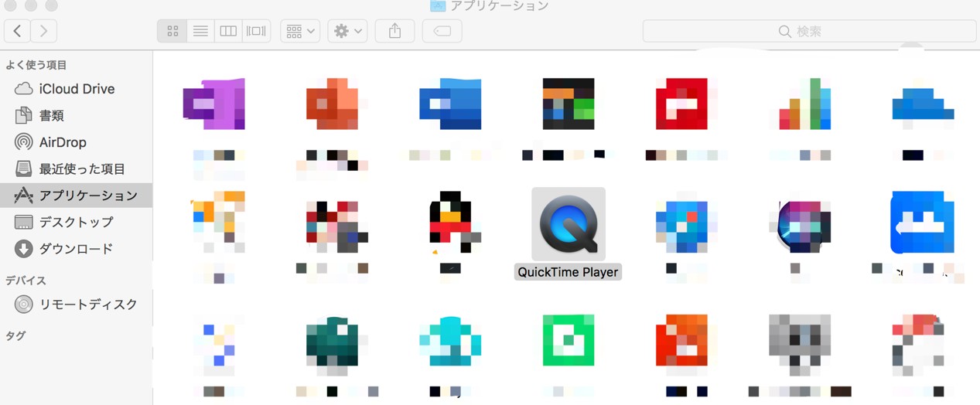980x405 pixels.
Task: Select the purple pixelated app icon
Action: pyautogui.click(x=214, y=104)
